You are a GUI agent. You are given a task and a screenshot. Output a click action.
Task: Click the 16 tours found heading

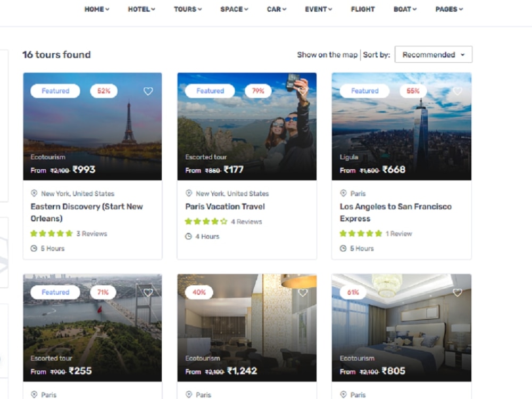(57, 55)
